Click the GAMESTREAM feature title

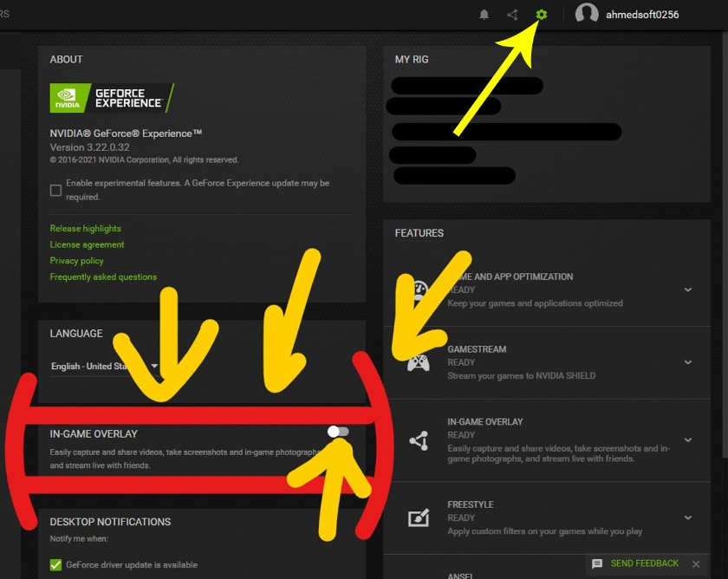(x=477, y=349)
